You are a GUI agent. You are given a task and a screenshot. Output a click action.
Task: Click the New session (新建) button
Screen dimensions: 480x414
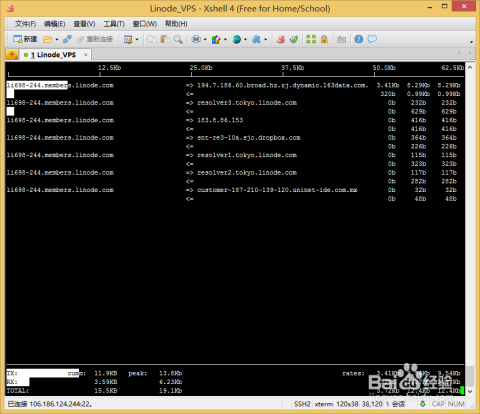25,39
